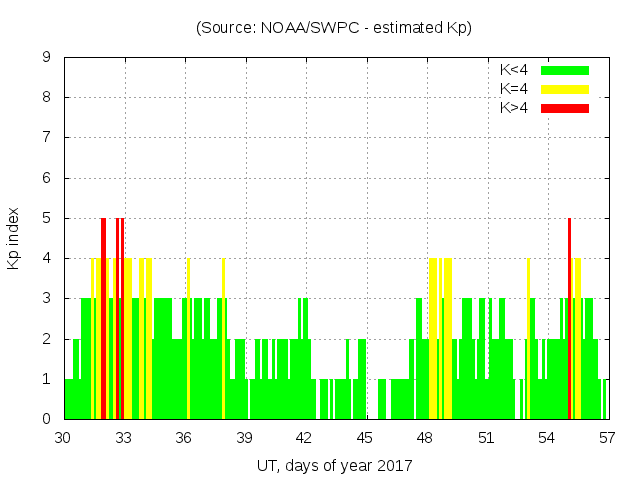The width and height of the screenshot is (640, 480).
Task: Click the x-axis tick label 57
Action: tap(606, 437)
